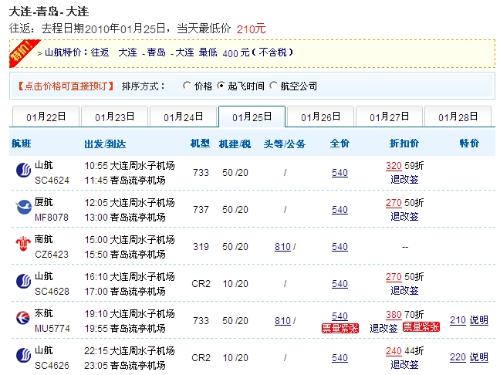Book discount price 270 for SC4628

393,277
